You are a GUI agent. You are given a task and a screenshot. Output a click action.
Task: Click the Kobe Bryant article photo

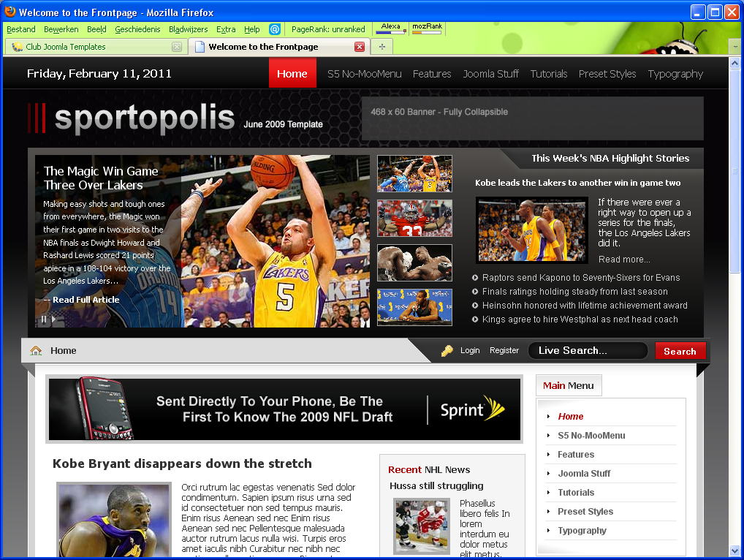(x=114, y=520)
